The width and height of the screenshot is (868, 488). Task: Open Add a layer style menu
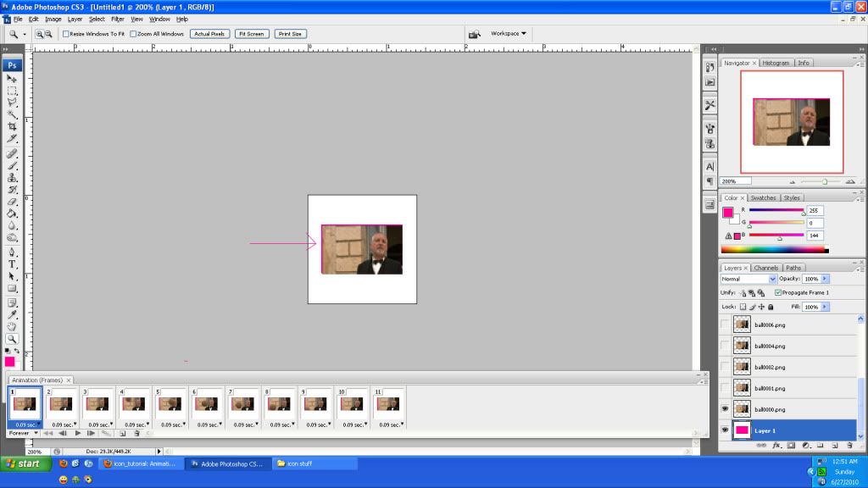click(776, 445)
